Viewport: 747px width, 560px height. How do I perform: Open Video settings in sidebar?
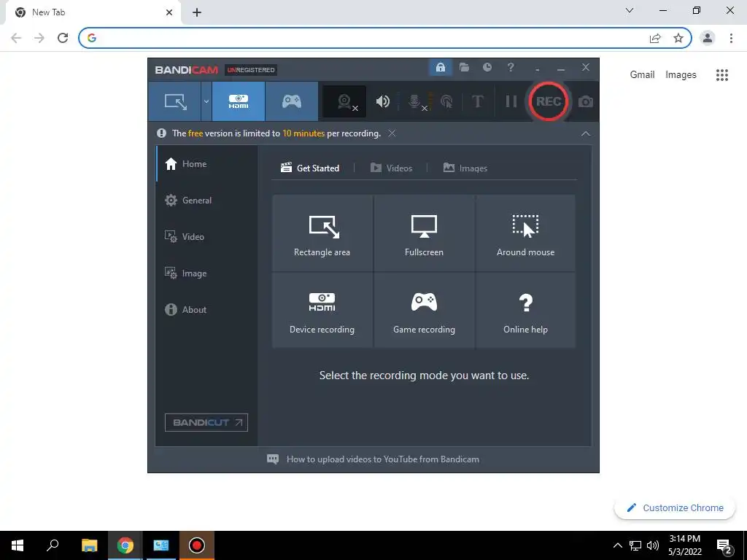(206, 237)
